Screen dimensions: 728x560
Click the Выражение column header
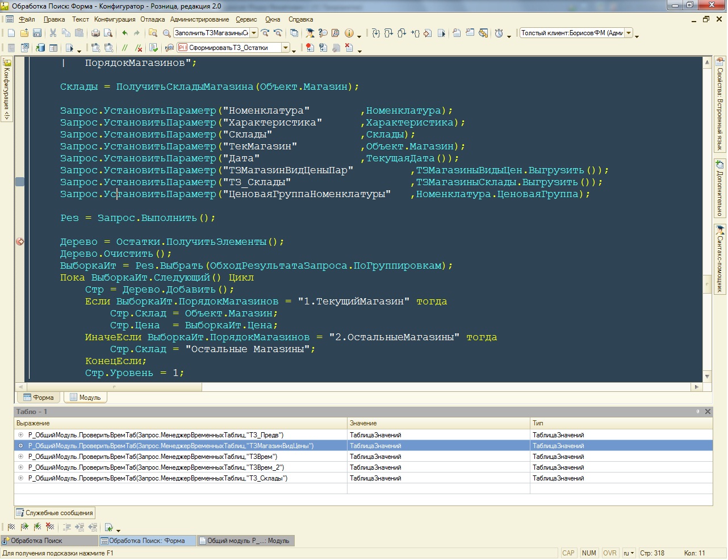point(181,423)
